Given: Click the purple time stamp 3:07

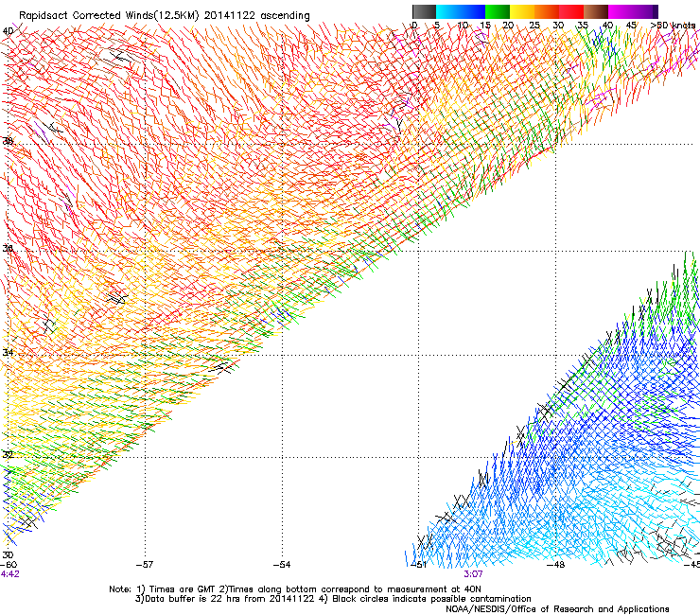Looking at the screenshot, I should [473, 574].
